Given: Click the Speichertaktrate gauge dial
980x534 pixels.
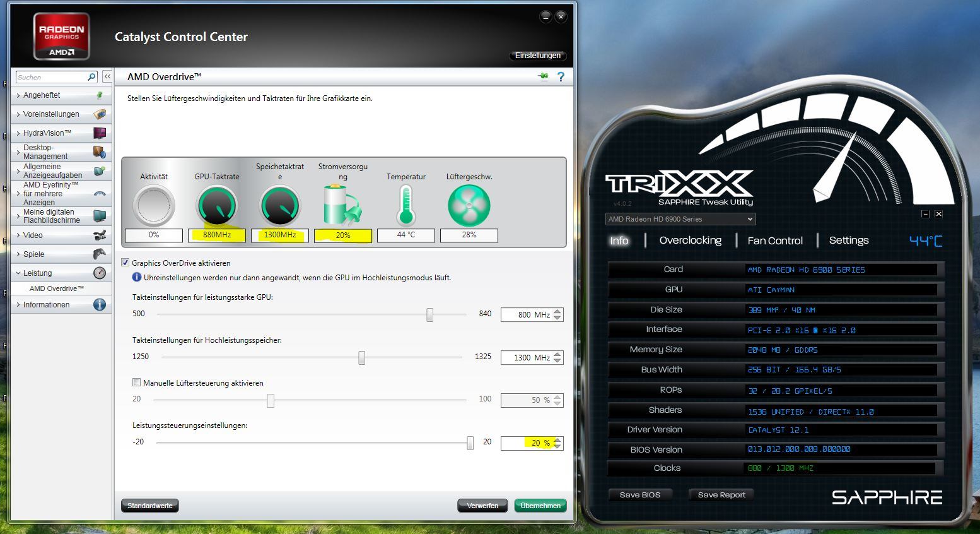Looking at the screenshot, I should coord(280,206).
